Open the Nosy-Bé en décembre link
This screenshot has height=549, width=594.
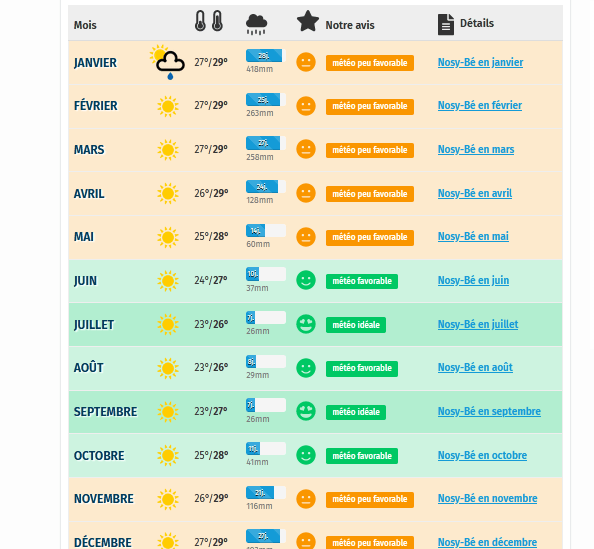487,542
